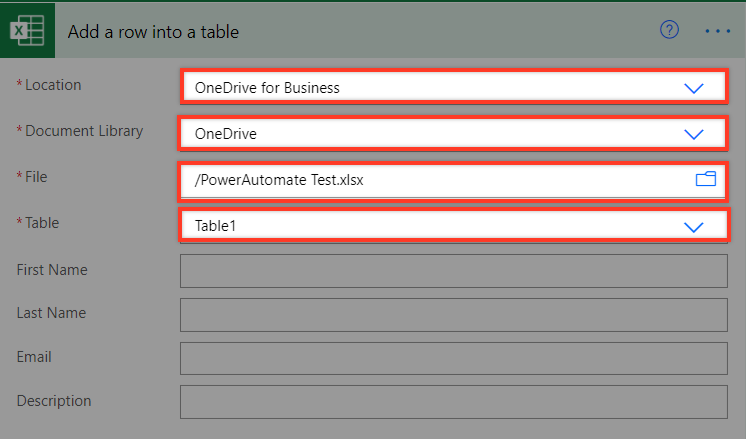This screenshot has height=439, width=746.
Task: Click the Description field label
Action: [x=54, y=400]
